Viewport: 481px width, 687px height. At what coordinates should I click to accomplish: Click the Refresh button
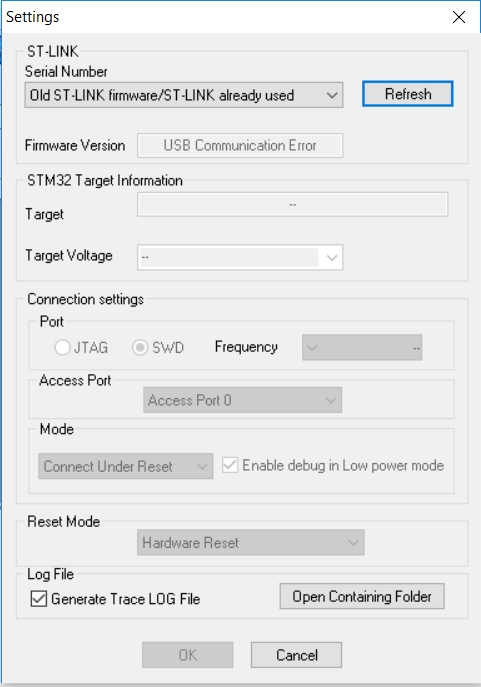[x=407, y=94]
